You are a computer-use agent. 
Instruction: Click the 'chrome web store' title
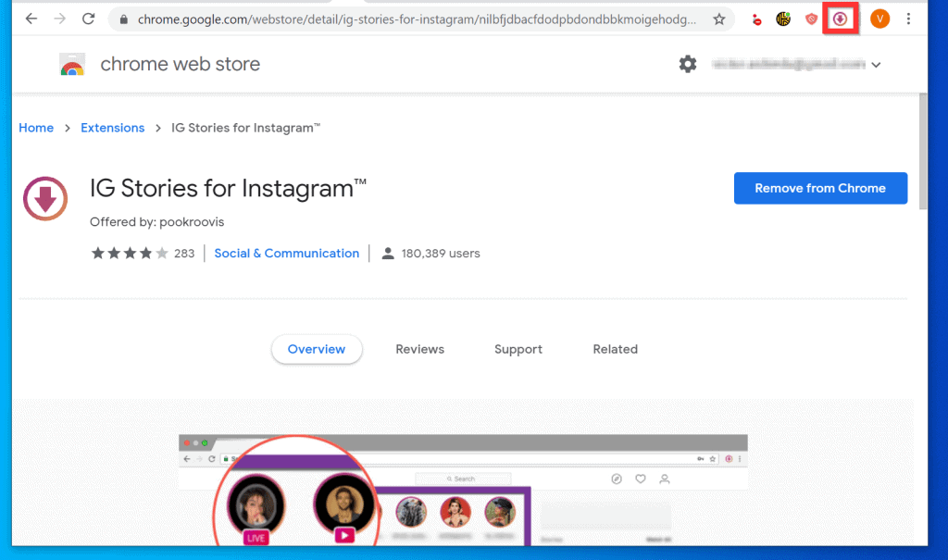pyautogui.click(x=181, y=64)
